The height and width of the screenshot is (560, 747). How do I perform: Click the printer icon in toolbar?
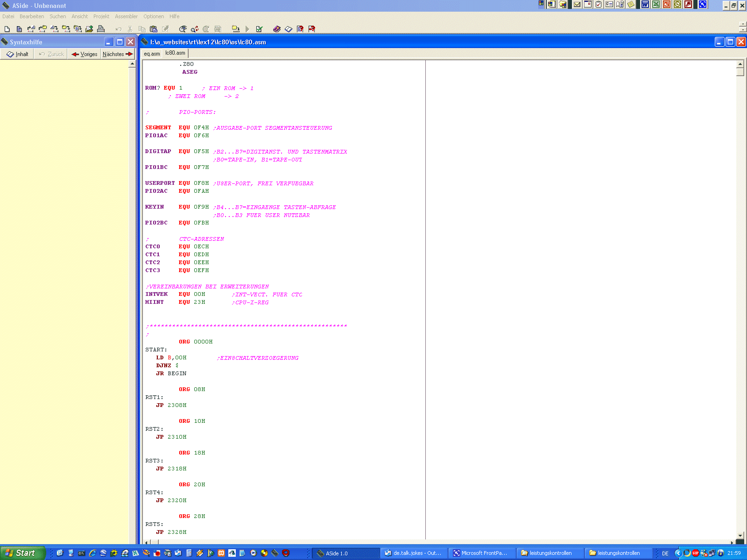point(101,29)
